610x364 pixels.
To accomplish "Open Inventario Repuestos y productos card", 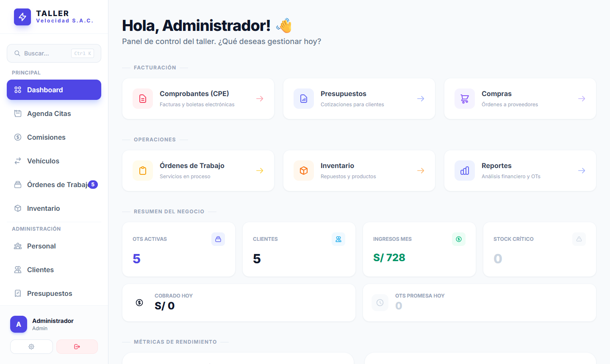I will pos(359,171).
